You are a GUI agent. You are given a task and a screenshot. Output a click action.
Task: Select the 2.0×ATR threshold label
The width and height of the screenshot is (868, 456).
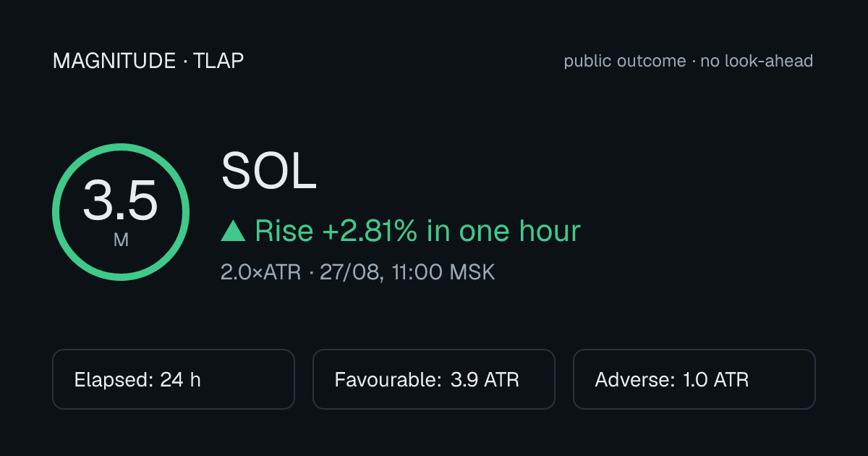(260, 273)
